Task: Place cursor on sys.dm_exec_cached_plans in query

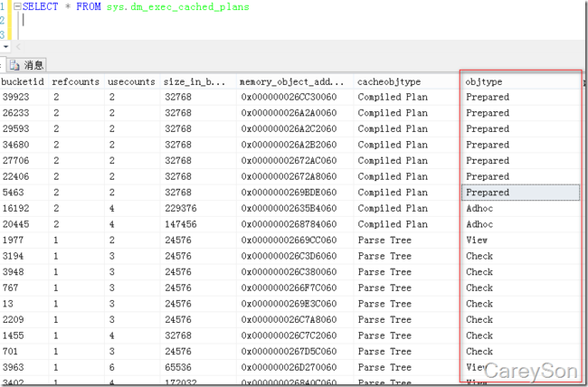Action: click(177, 6)
